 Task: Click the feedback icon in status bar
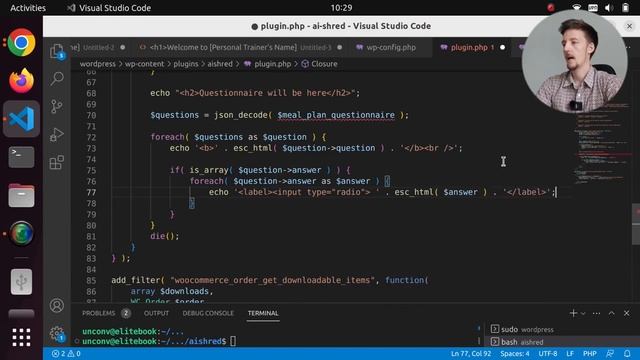point(610,353)
